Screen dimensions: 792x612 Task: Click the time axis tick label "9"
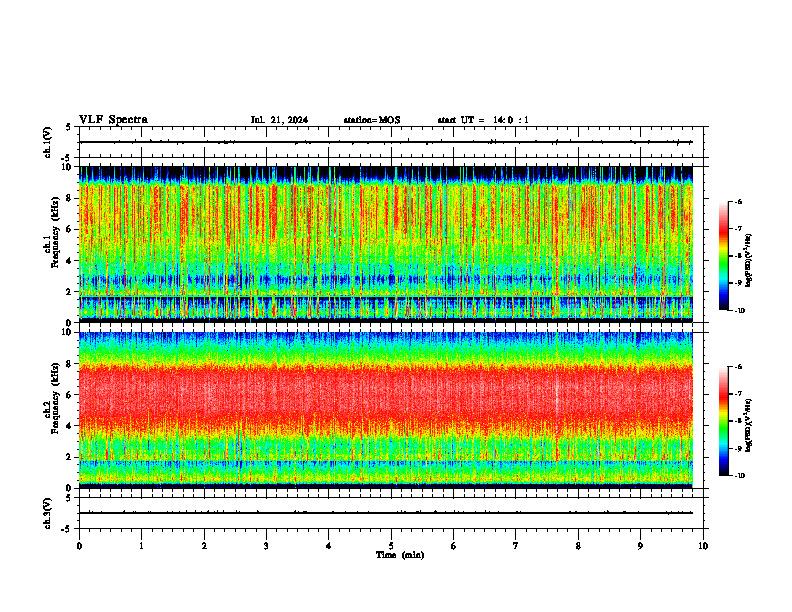(640, 546)
